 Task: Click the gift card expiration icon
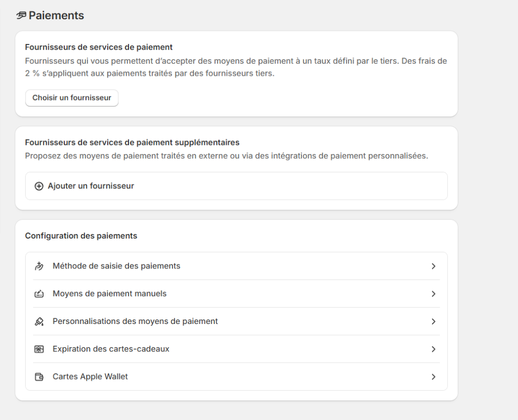(39, 349)
